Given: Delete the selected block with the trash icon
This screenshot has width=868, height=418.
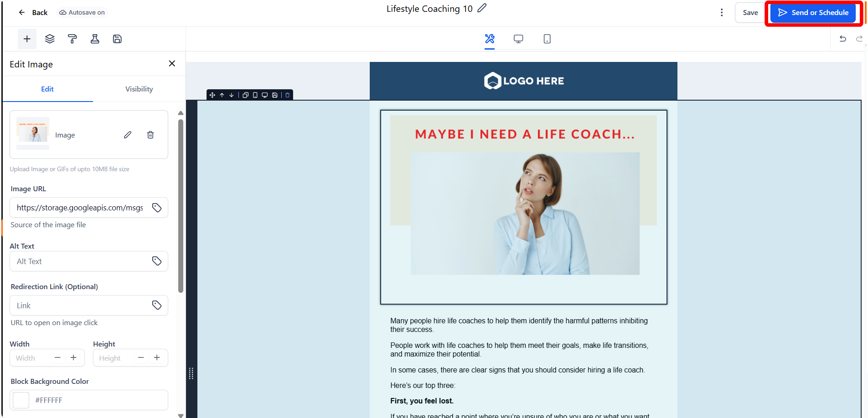Looking at the screenshot, I should [x=288, y=95].
